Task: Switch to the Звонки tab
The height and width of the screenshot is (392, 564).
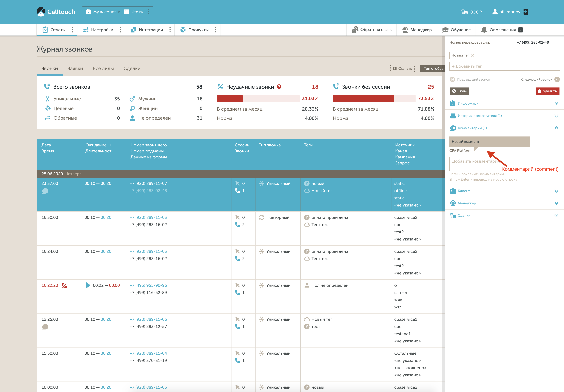Action: pyautogui.click(x=50, y=69)
